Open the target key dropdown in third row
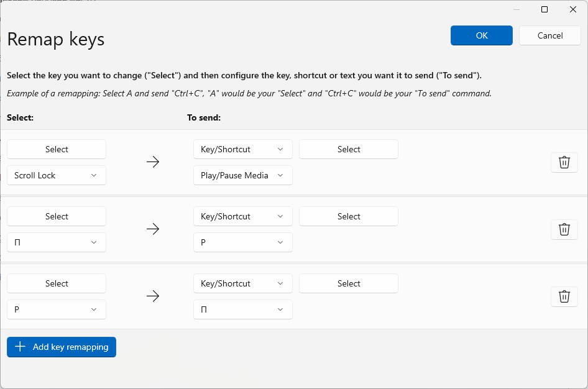Screen dimensions: 588x389 click(242, 309)
